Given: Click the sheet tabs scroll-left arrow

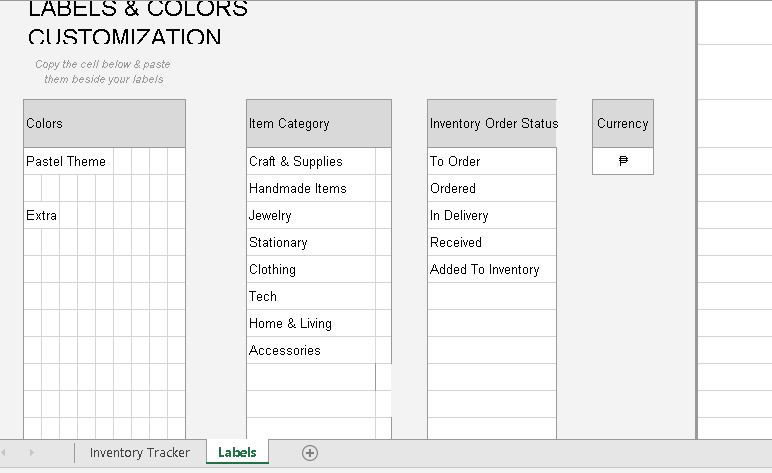Looking at the screenshot, I should (x=5, y=453).
